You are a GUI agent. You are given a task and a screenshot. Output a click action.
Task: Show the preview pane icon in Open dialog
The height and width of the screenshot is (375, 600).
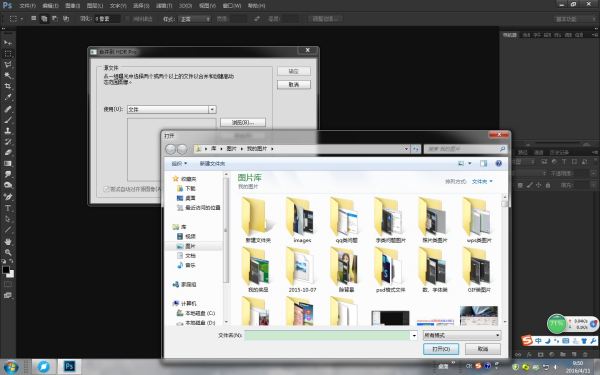484,163
